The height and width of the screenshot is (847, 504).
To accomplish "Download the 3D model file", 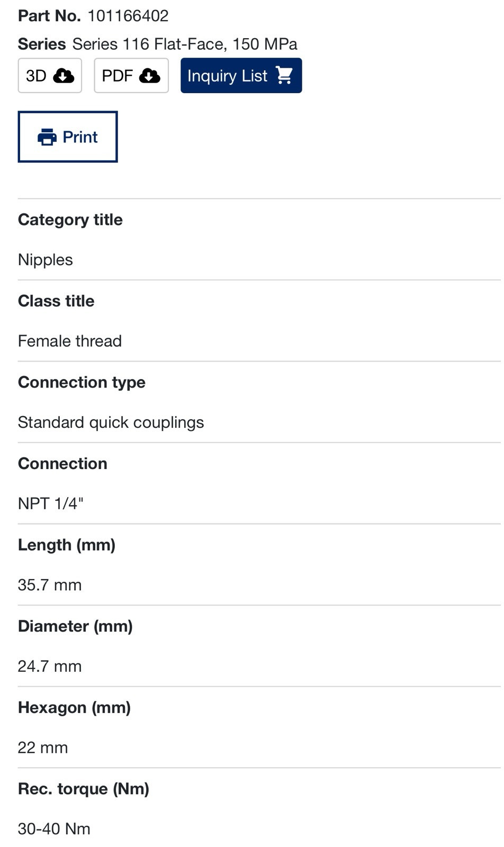I will pyautogui.click(x=50, y=76).
